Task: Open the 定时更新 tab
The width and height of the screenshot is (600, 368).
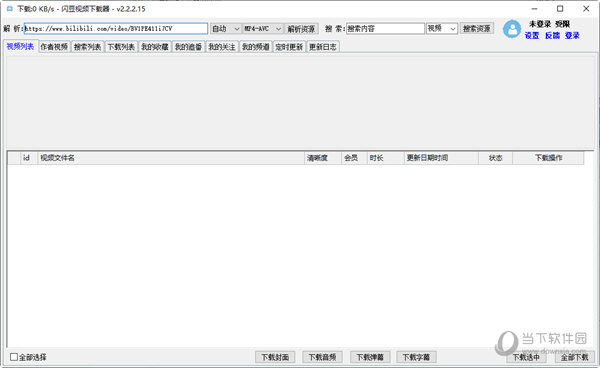Action: pos(289,47)
